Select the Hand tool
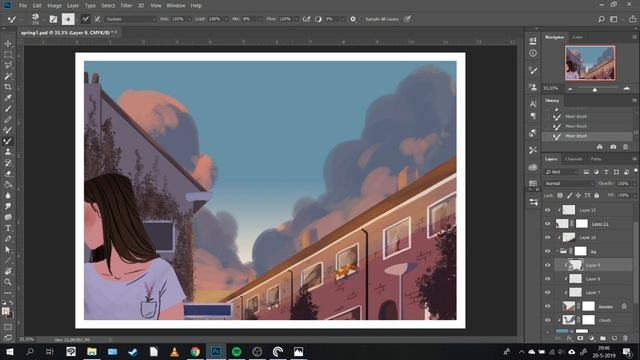The height and width of the screenshot is (360, 640). coord(8,271)
